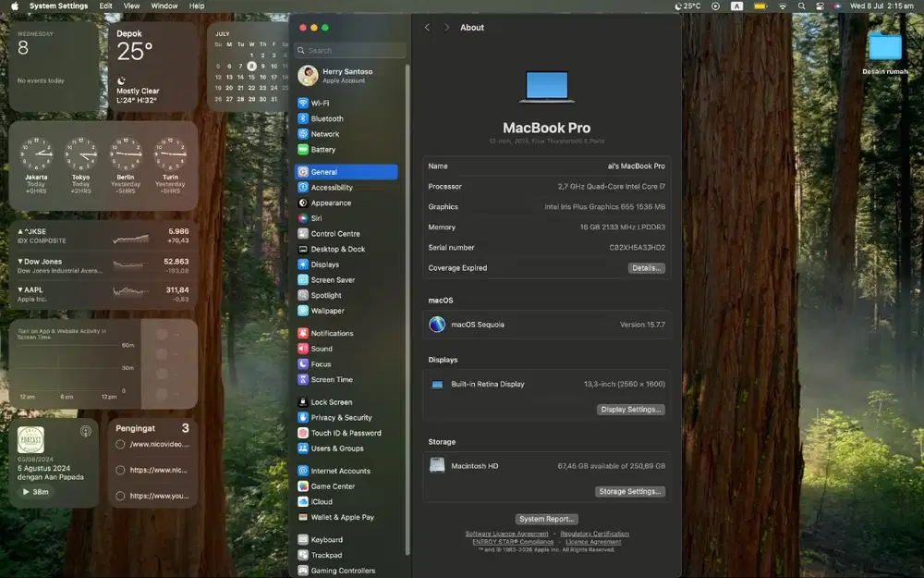Open the Touch ID & Password icon

pos(303,433)
